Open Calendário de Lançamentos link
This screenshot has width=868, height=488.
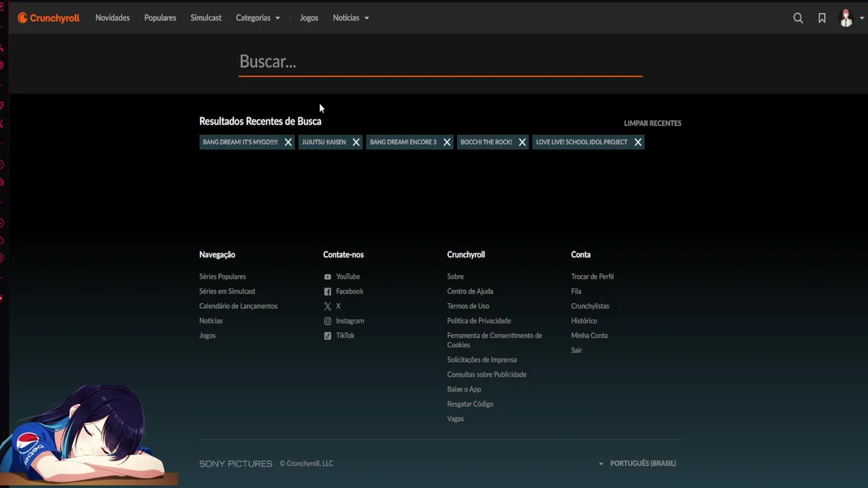238,306
